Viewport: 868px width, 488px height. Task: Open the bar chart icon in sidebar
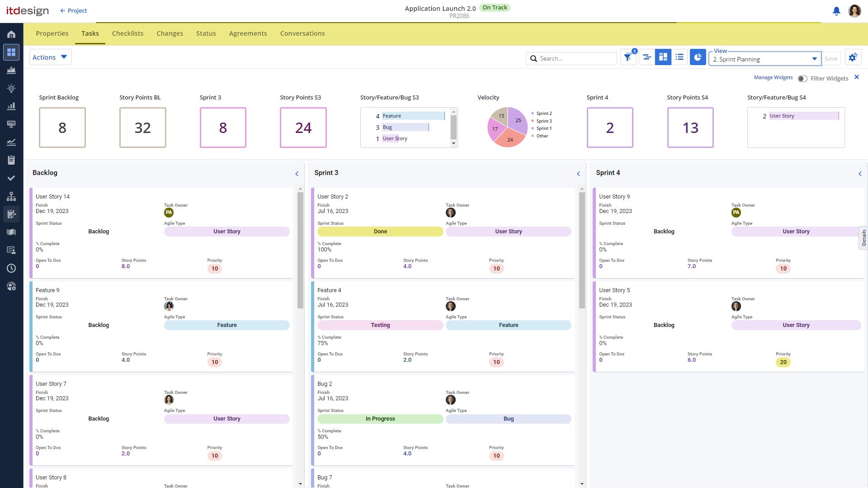(x=11, y=106)
